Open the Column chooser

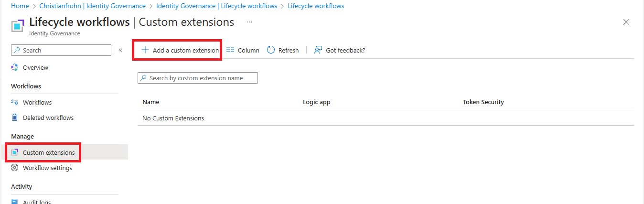(x=243, y=50)
